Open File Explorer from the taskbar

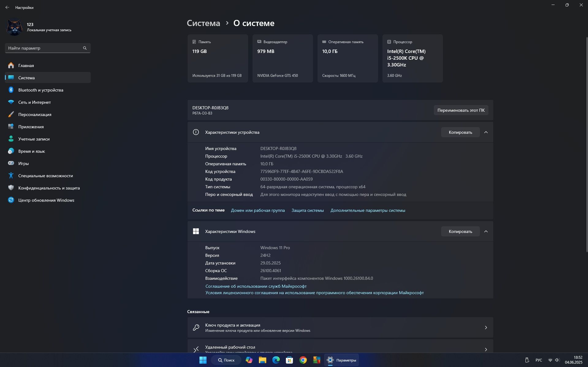pyautogui.click(x=263, y=360)
